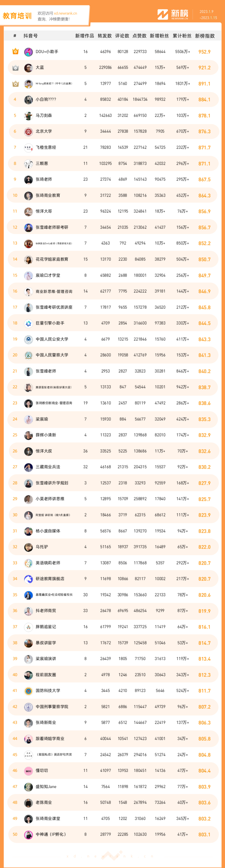Open 中国人民公安大学 emblem avatar

click(28, 339)
